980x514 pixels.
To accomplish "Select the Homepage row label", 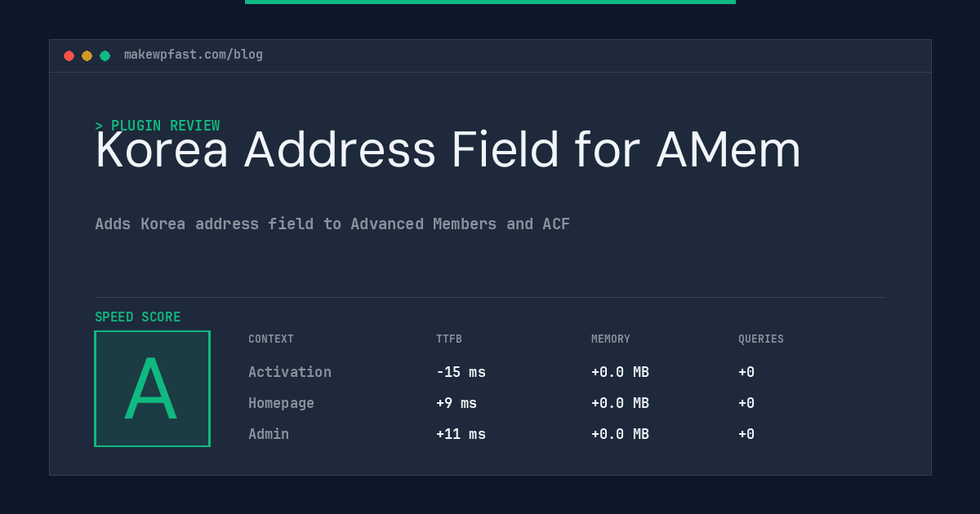I will click(281, 403).
